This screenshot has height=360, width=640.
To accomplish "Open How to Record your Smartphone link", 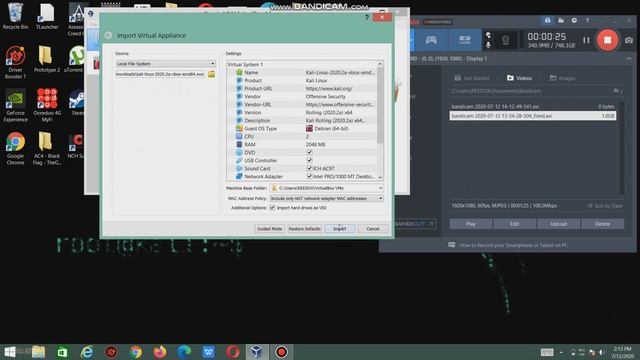I will (508, 245).
